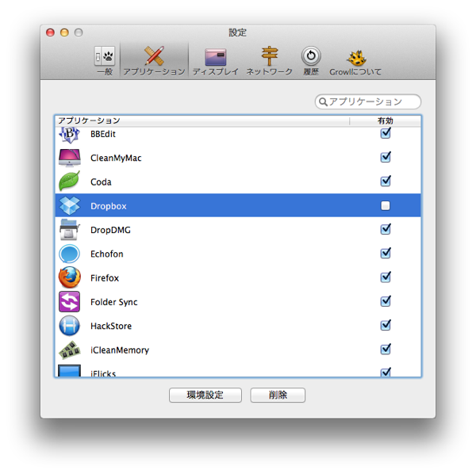Click the 有効 column header
The image size is (476, 474).
click(x=386, y=120)
